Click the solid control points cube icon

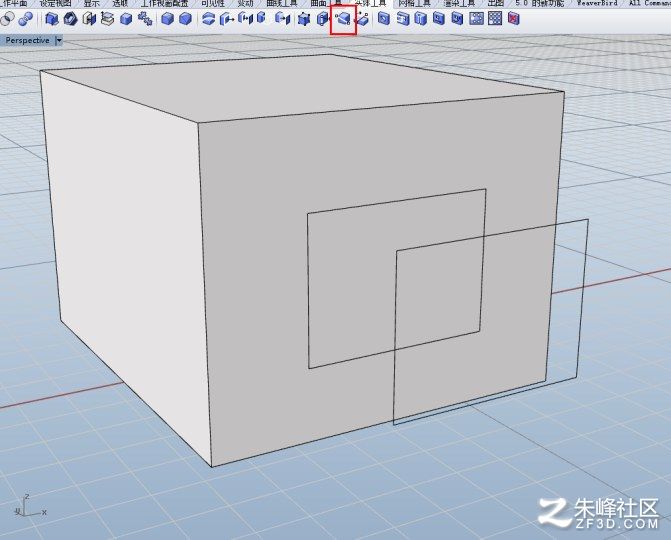(304, 19)
